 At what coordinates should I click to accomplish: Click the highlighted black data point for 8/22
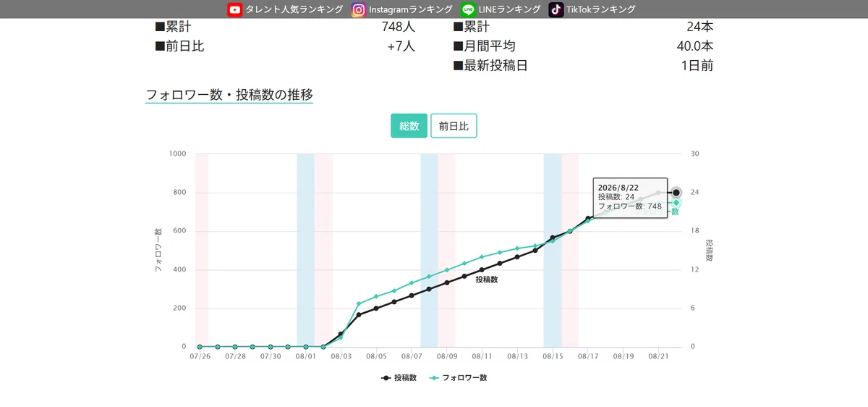676,193
